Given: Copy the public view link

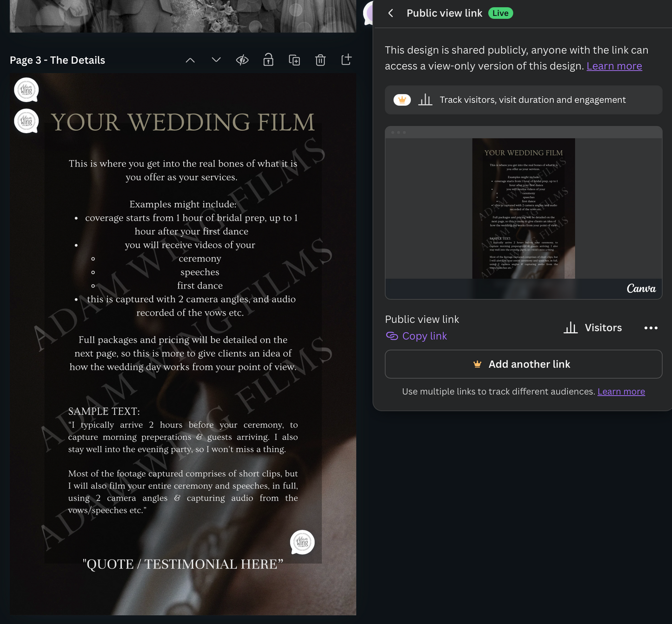Looking at the screenshot, I should [417, 336].
